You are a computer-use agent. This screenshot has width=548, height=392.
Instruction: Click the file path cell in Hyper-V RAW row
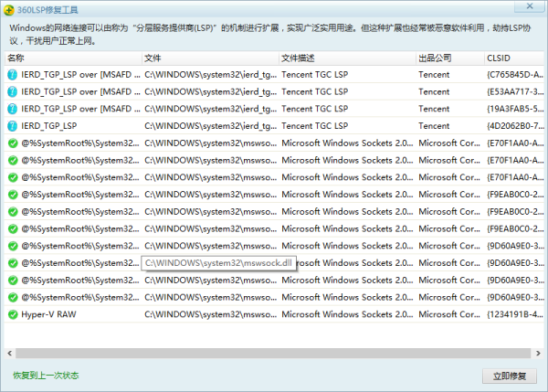tap(210, 314)
